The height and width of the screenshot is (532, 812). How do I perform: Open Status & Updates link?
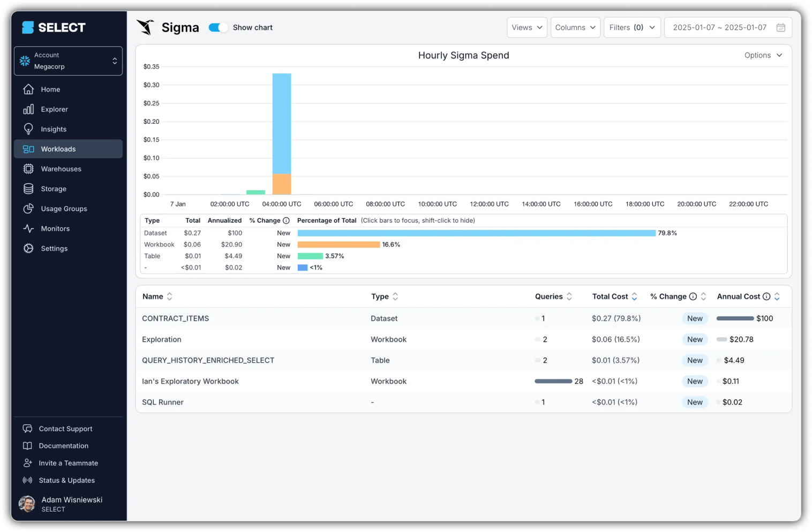66,480
